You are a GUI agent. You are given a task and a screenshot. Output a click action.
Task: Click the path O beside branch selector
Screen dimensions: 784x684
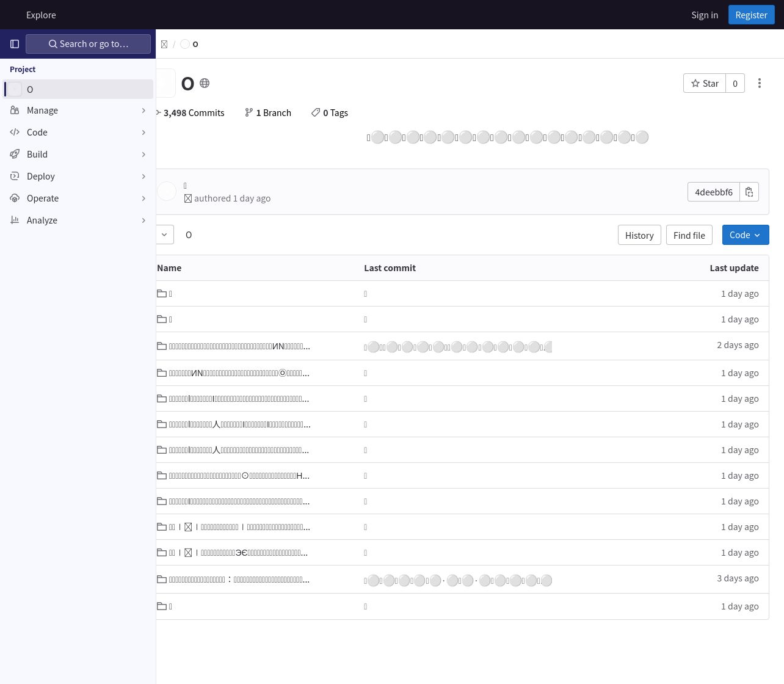[189, 235]
